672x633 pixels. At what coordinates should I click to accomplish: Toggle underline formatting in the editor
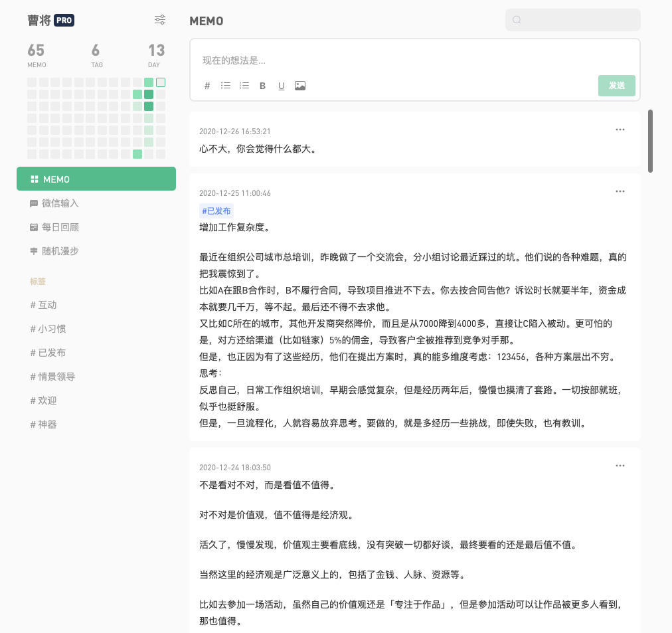281,86
